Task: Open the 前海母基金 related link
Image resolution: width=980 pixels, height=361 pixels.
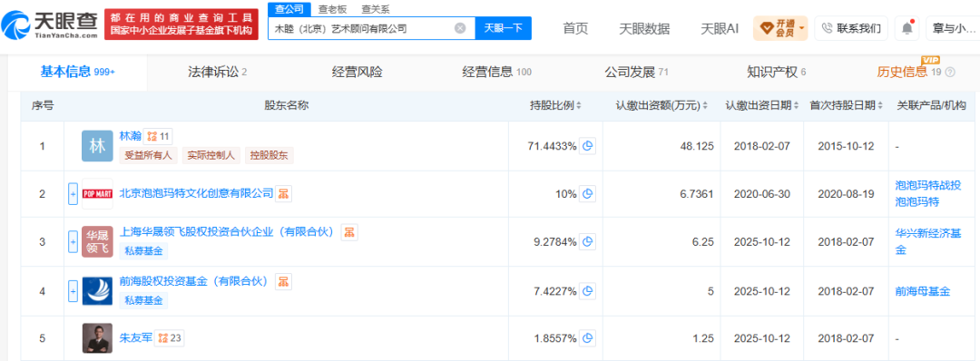Action: point(923,290)
